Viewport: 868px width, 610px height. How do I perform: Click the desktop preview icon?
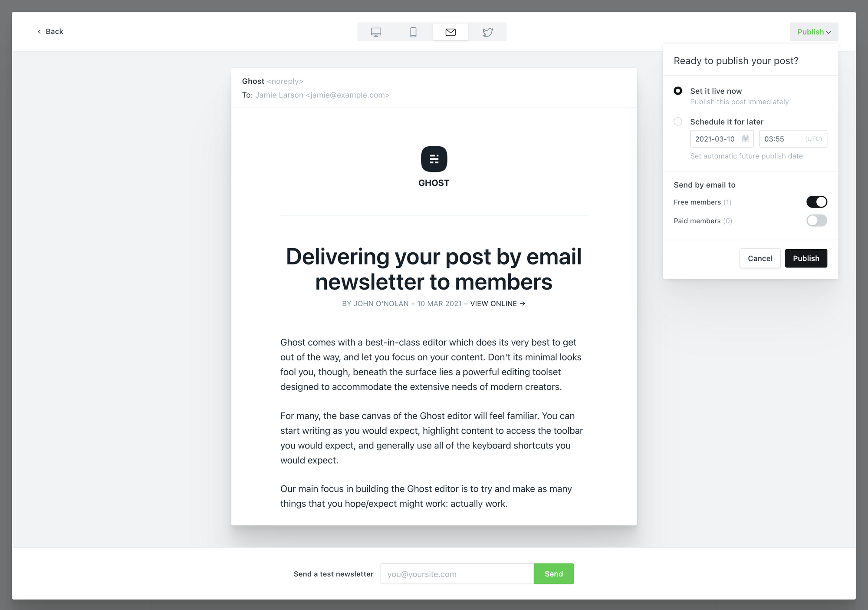376,31
